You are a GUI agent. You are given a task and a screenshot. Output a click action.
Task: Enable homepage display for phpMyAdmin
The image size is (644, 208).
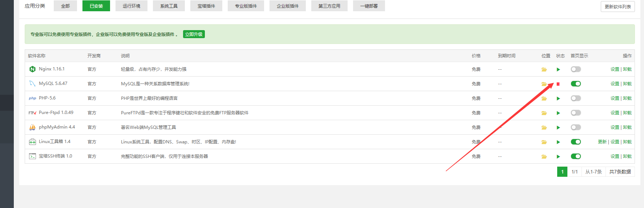click(576, 127)
